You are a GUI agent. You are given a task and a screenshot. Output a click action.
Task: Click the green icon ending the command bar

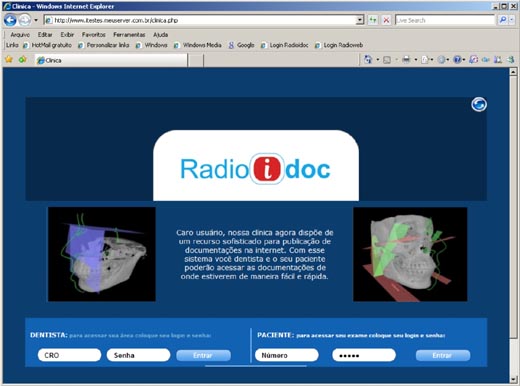pyautogui.click(x=511, y=60)
